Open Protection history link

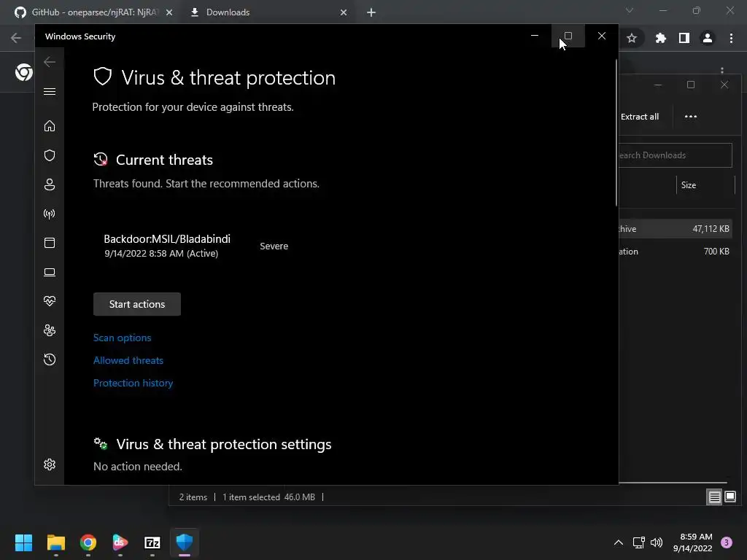tap(133, 383)
